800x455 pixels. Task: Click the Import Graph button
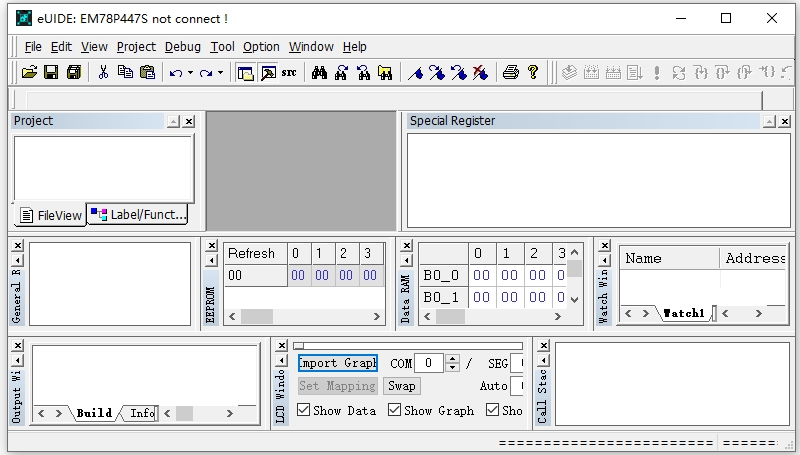[338, 363]
